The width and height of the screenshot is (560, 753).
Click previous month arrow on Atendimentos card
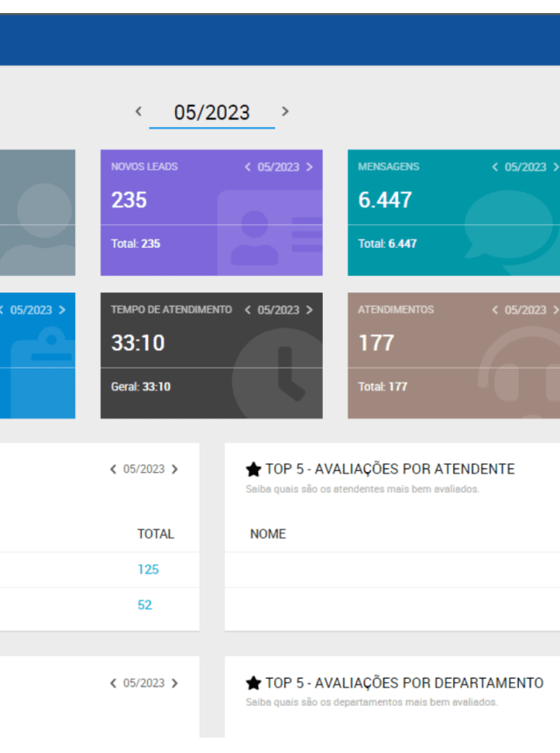coord(495,310)
